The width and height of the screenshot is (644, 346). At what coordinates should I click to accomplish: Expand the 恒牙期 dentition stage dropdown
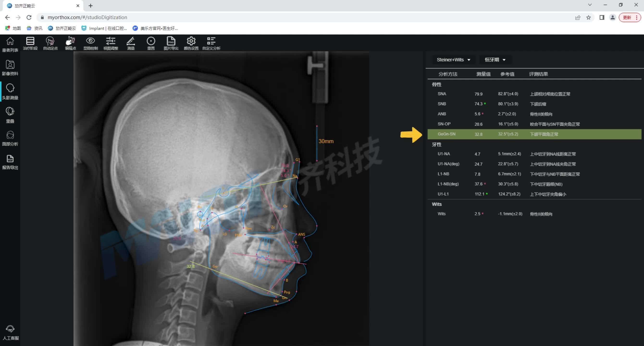(495, 60)
